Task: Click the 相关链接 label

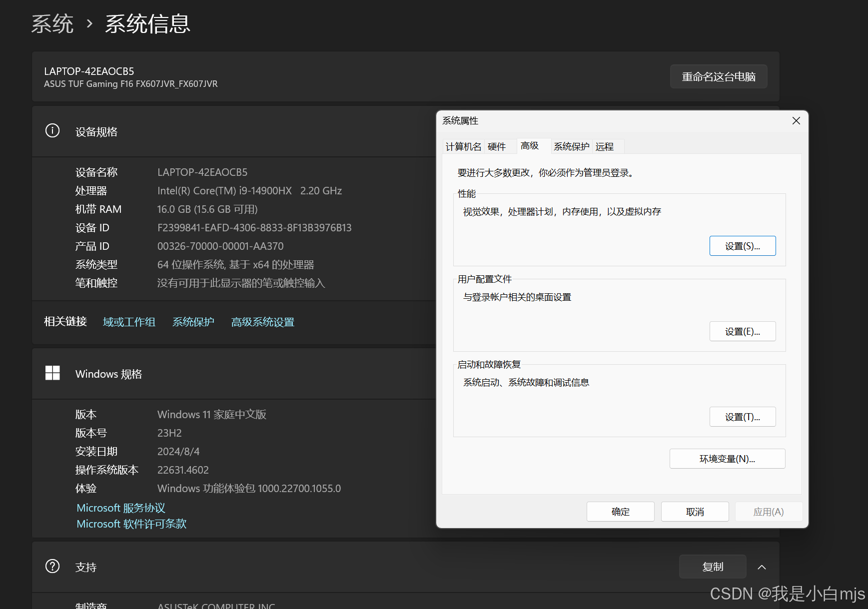Action: 65,321
